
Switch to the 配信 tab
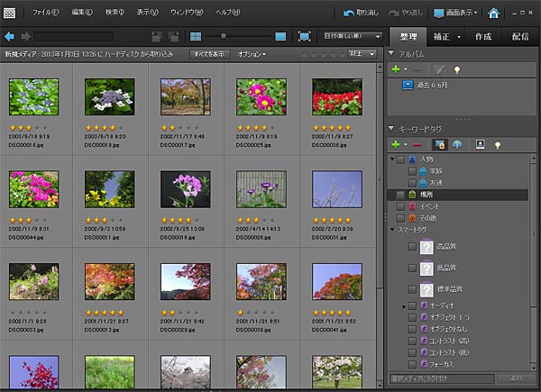pyautogui.click(x=520, y=37)
